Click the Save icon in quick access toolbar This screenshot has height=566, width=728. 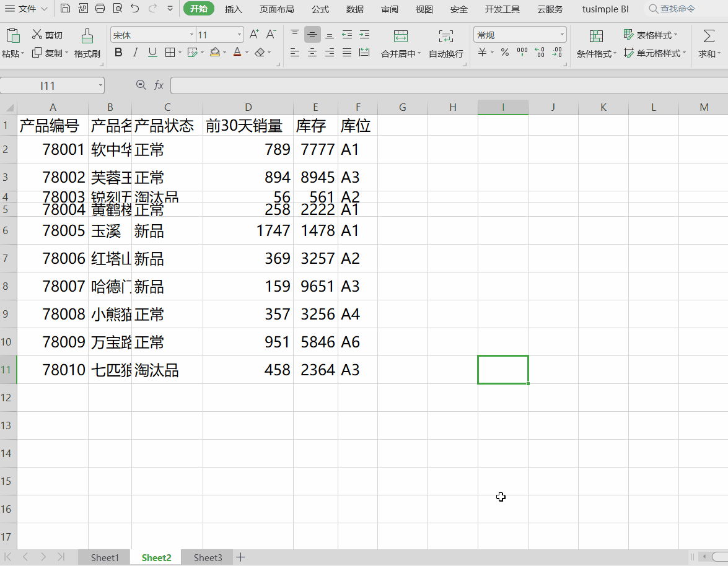point(66,8)
